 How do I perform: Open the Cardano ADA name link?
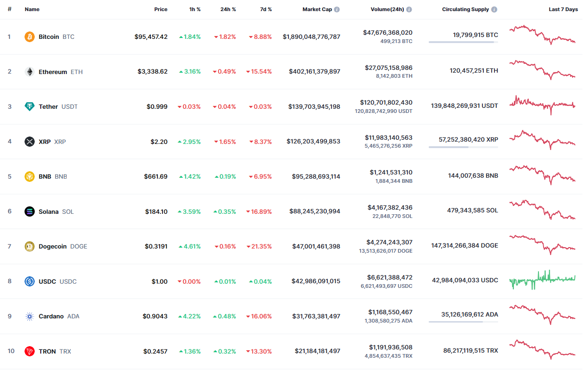click(x=59, y=316)
